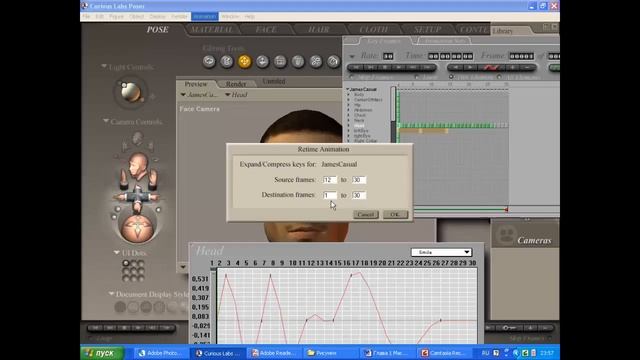Click the add keyframe plus button
This screenshot has height=360, width=640.
513,67
